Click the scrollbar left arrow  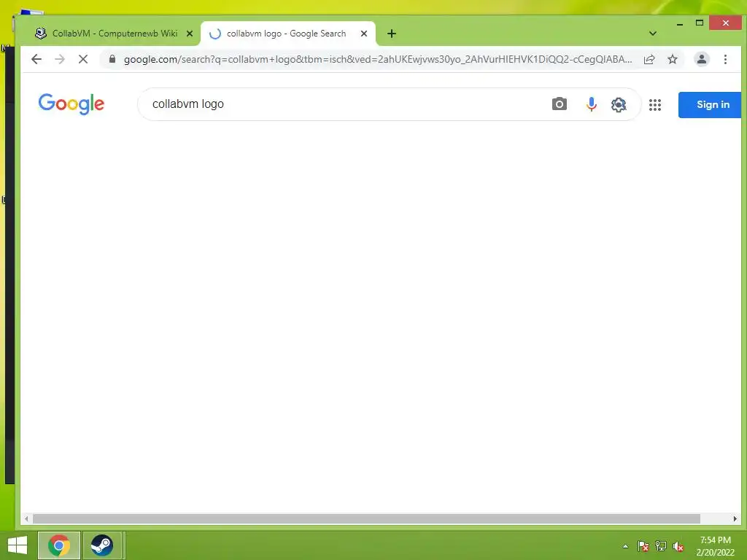pyautogui.click(x=26, y=518)
